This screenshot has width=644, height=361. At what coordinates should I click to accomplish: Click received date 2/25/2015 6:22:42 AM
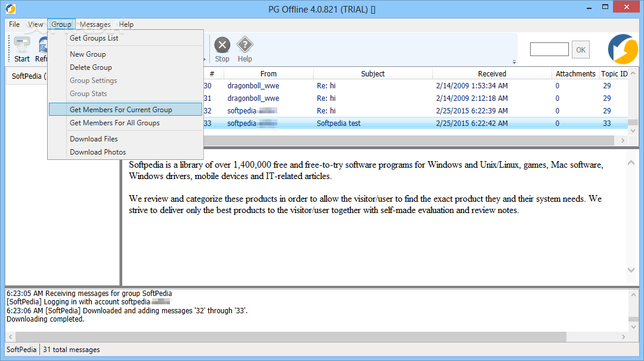472,123
